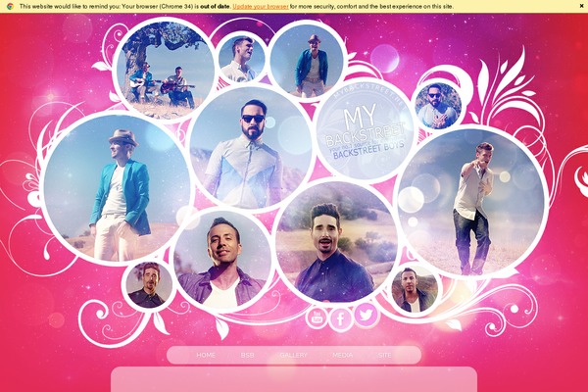Go to the HOME menu item
The width and height of the screenshot is (588, 392).
pyautogui.click(x=206, y=355)
